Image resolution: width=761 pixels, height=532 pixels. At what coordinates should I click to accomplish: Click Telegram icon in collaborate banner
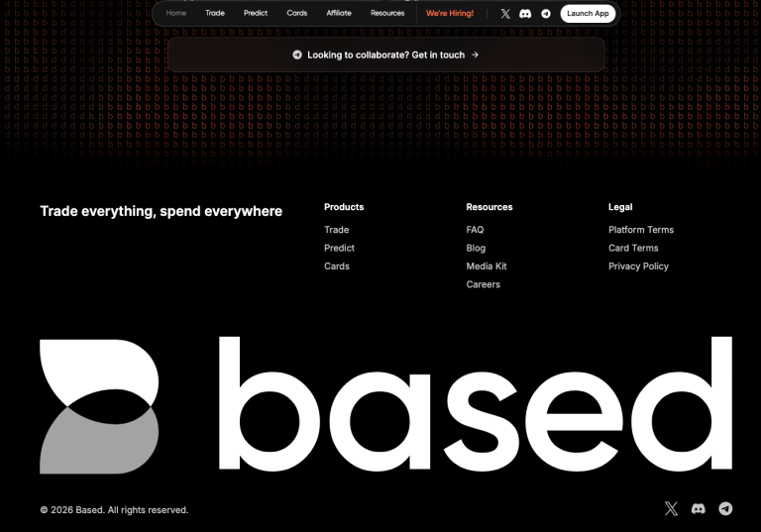[x=297, y=55]
